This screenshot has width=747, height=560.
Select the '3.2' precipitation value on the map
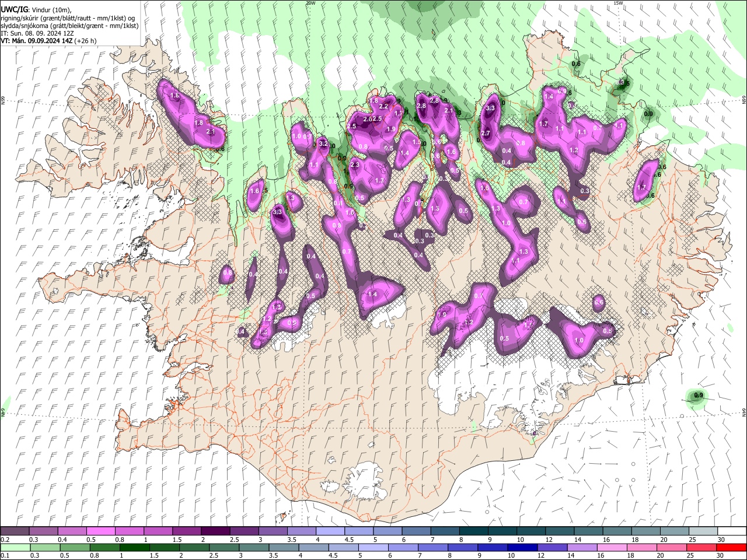pyautogui.click(x=323, y=143)
